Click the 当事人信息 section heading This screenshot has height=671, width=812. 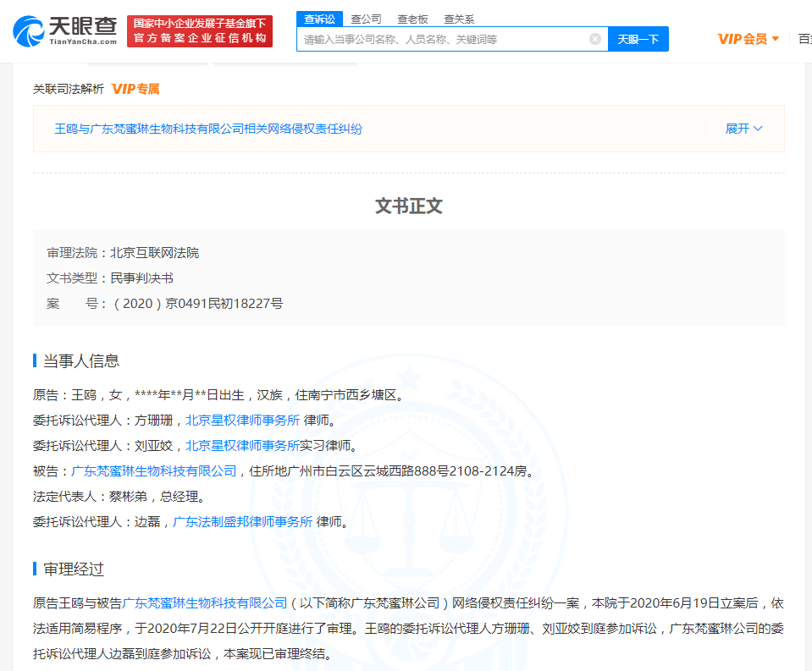tap(81, 361)
